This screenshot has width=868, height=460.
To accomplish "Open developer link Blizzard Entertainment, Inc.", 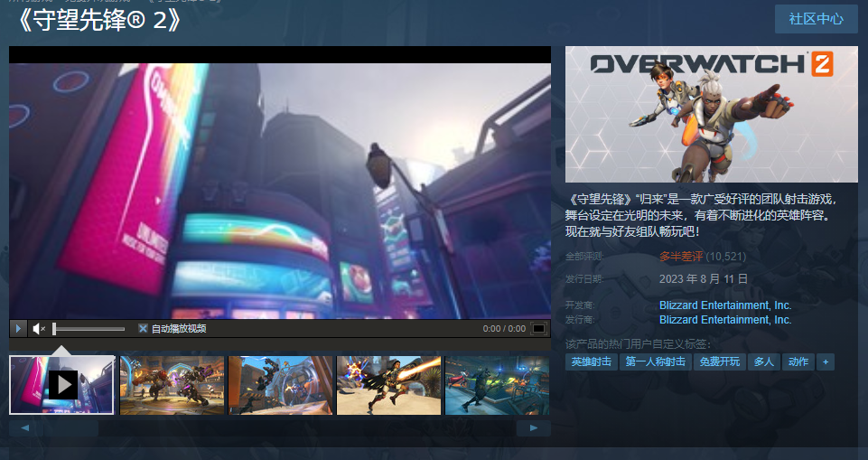I will pos(725,305).
